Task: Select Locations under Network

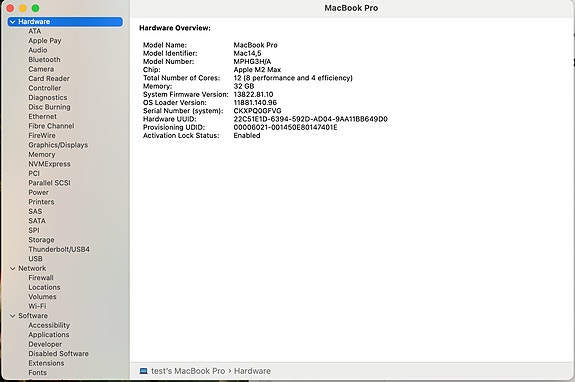Action: coord(44,287)
